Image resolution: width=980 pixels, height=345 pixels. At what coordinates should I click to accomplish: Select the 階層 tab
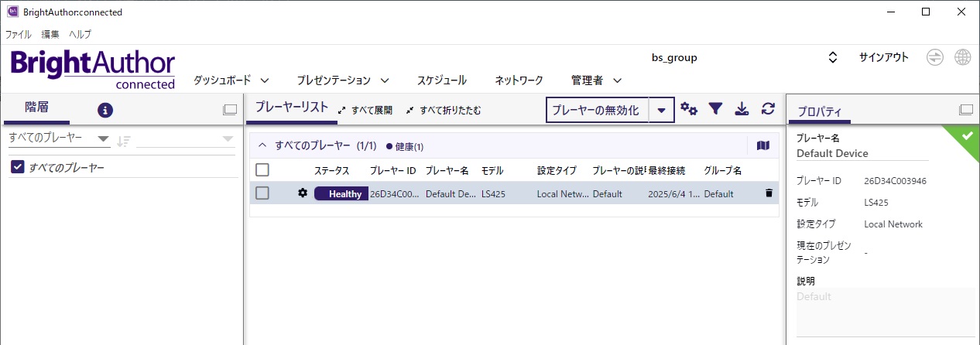tap(36, 108)
